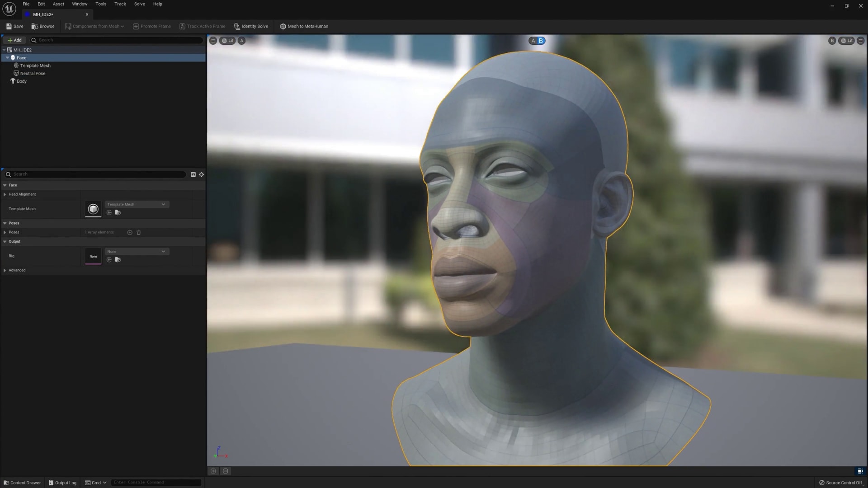Screen dimensions: 868x488
Task: Switch viewport to view B
Action: tap(541, 41)
